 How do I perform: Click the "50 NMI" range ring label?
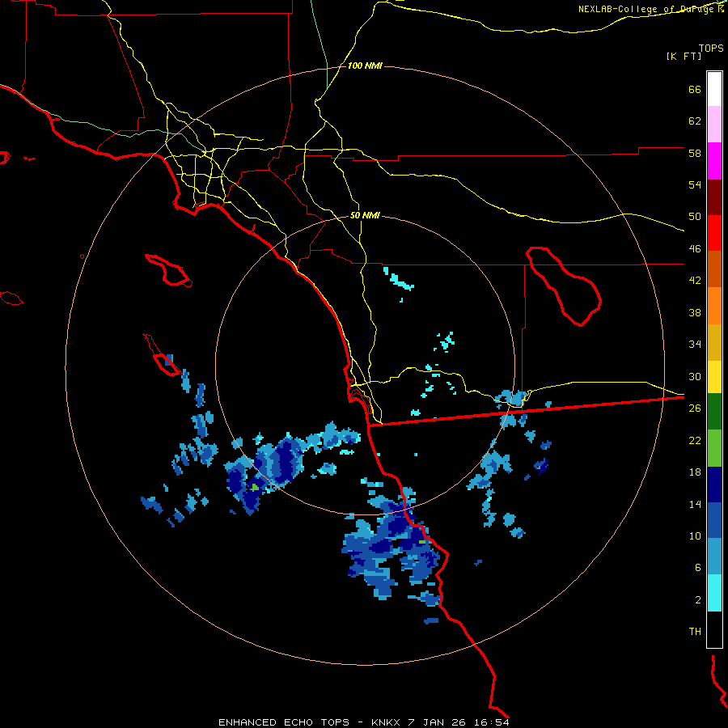[x=365, y=215]
